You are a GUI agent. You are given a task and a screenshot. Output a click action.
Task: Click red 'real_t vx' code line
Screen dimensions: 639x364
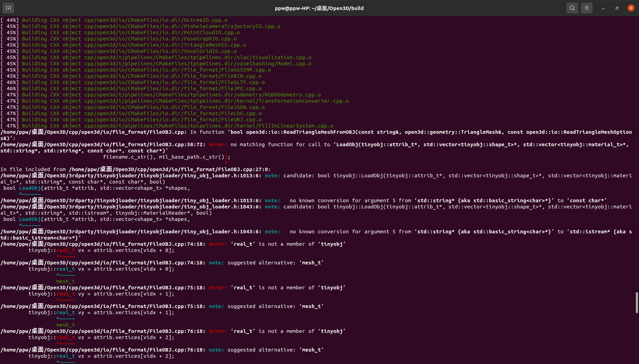pos(101,250)
